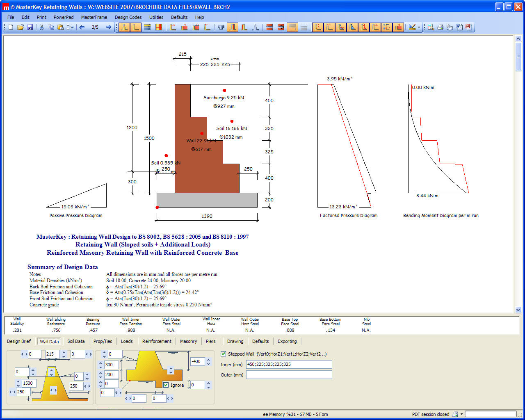This screenshot has width=525, height=420.
Task: Go to previous page with left arrow
Action: click(x=82, y=27)
